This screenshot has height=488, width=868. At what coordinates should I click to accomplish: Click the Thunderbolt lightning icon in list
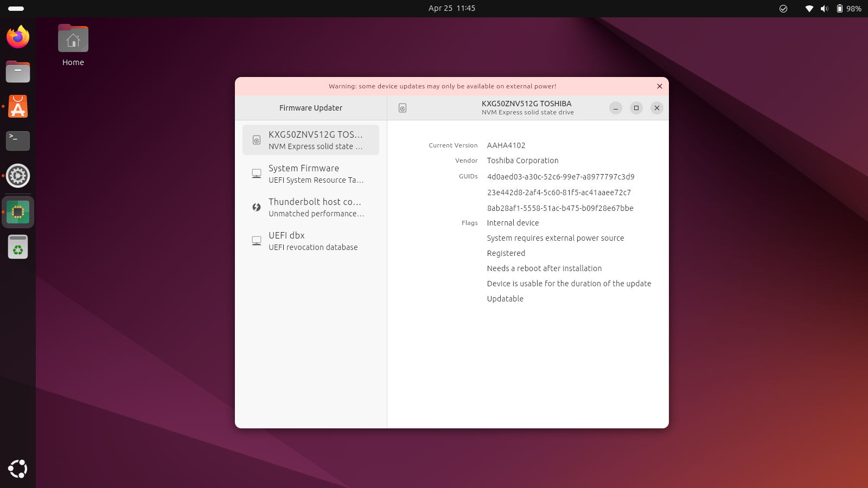[257, 207]
